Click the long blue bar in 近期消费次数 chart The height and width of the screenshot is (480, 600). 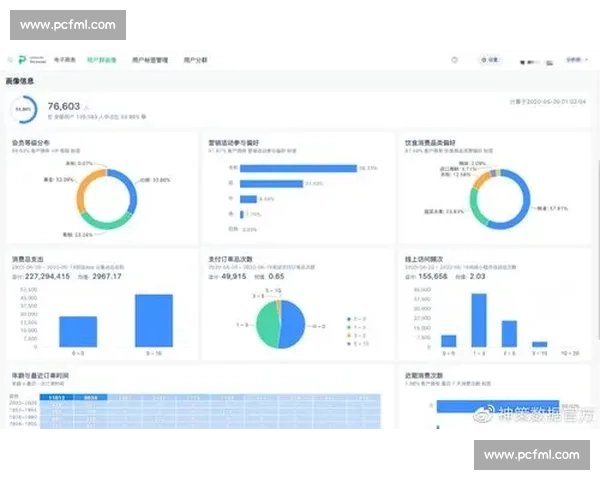pos(498,407)
